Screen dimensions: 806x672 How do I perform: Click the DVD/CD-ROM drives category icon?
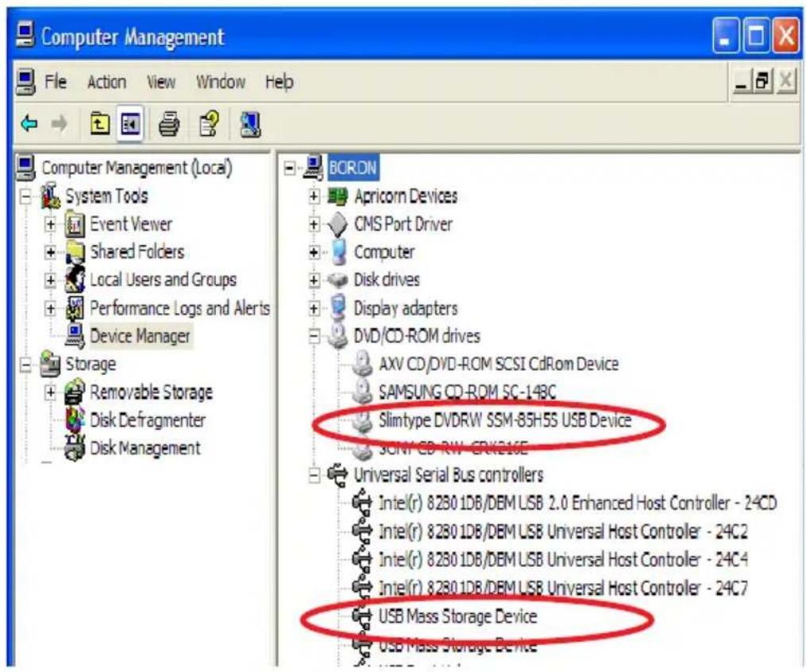tap(337, 335)
